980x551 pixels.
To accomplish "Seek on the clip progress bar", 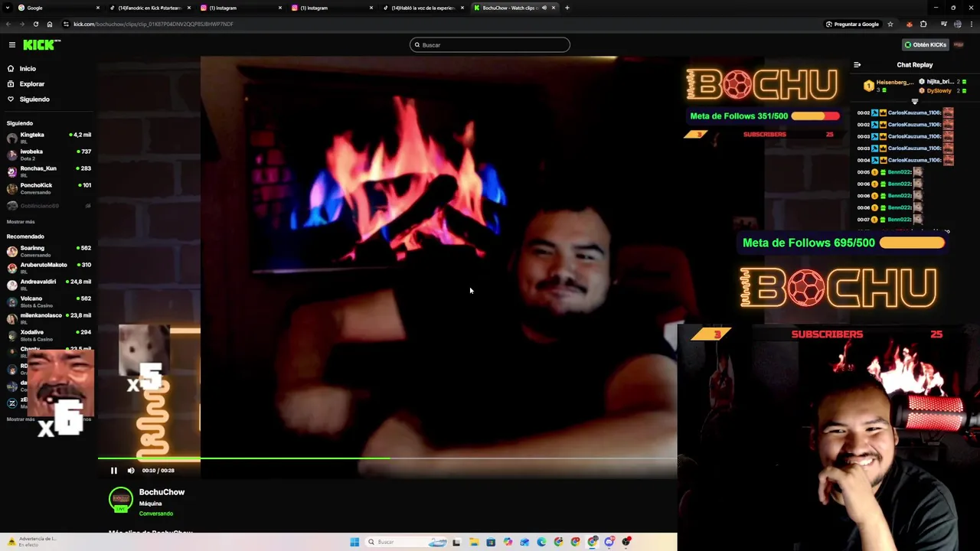I will coord(387,458).
